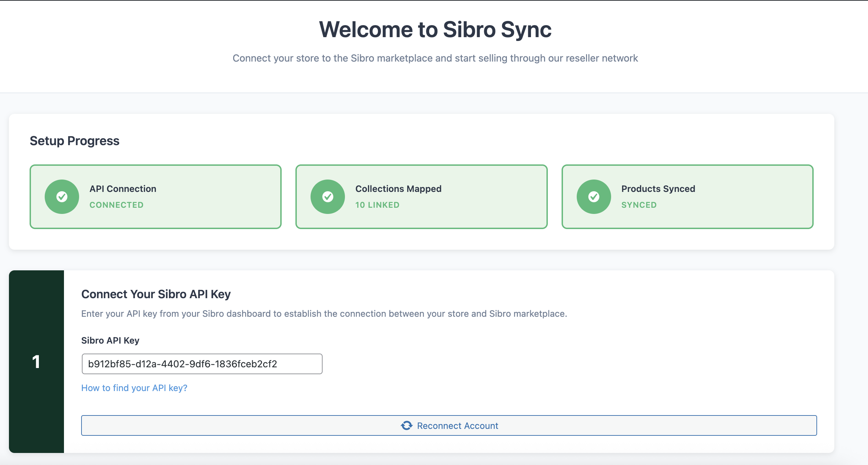Click the Sibro API Key field label
Viewport: 868px width, 465px height.
click(x=110, y=340)
